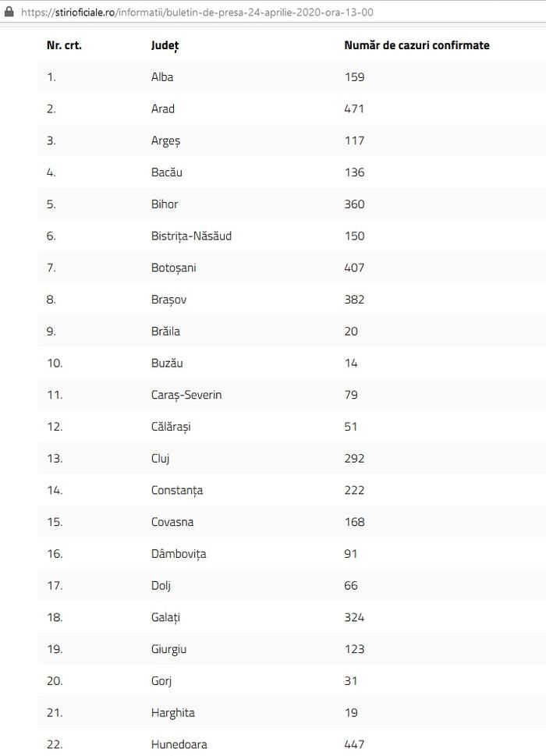Select the Harghita county row
This screenshot has width=546, height=756.
pos(292,712)
